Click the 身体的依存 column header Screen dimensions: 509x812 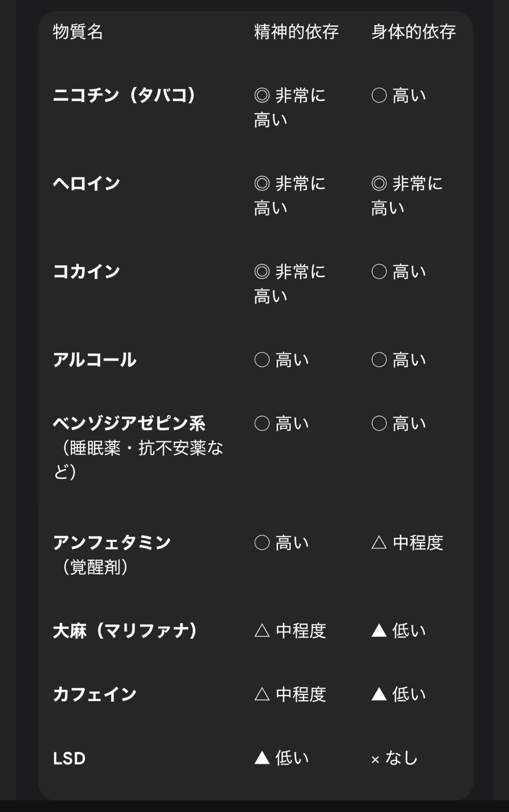tap(413, 32)
